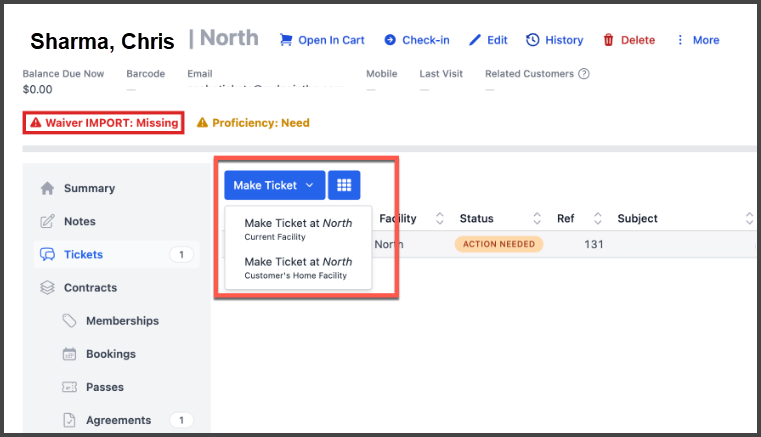The image size is (761, 437).
Task: Sort by the Facility column
Action: [x=398, y=218]
